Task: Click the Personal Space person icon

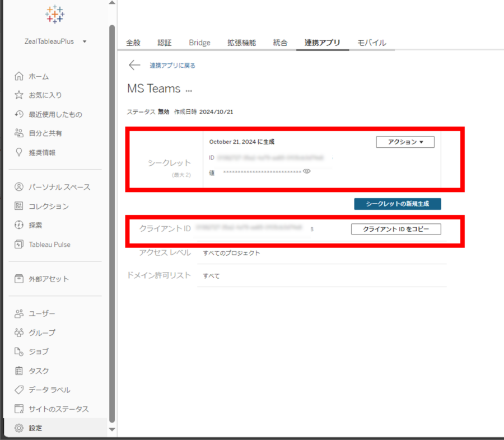Action: (x=19, y=187)
